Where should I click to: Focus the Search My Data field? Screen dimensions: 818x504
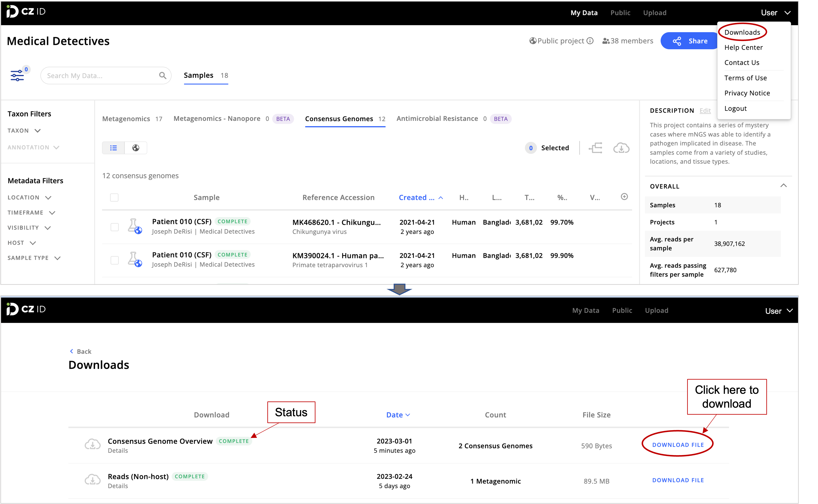106,76
